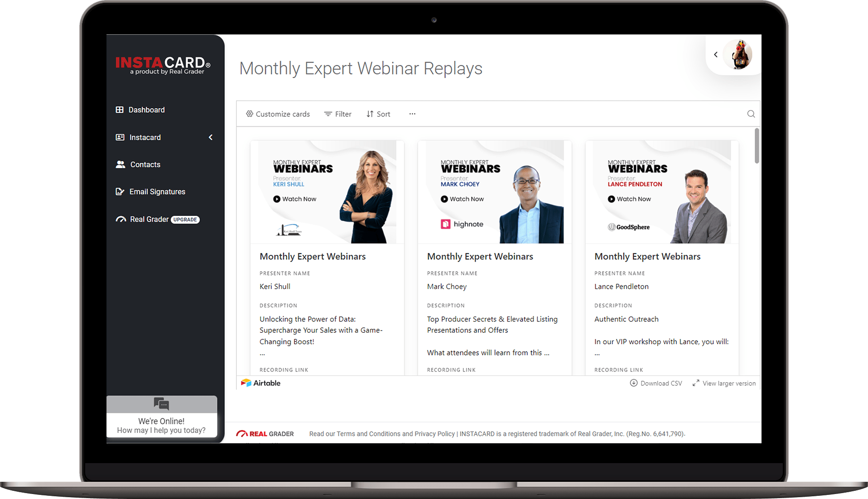Viewport: 868px width, 499px height.
Task: Click the presenter name Keri Shull
Action: pyautogui.click(x=275, y=287)
